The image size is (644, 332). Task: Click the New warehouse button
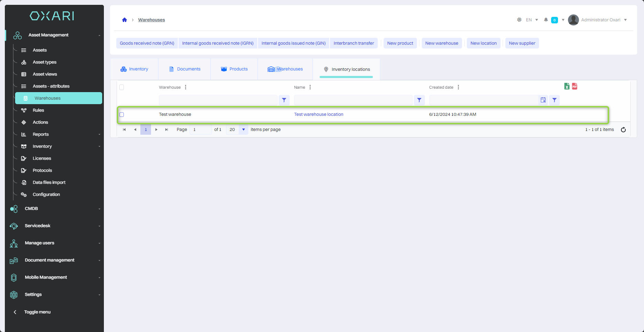point(441,43)
